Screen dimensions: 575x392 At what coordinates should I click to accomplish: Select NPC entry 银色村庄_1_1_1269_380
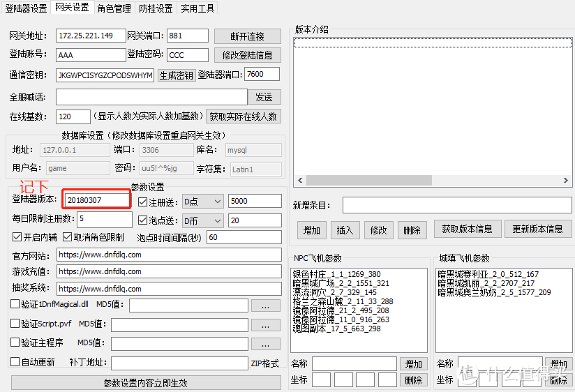(x=336, y=274)
